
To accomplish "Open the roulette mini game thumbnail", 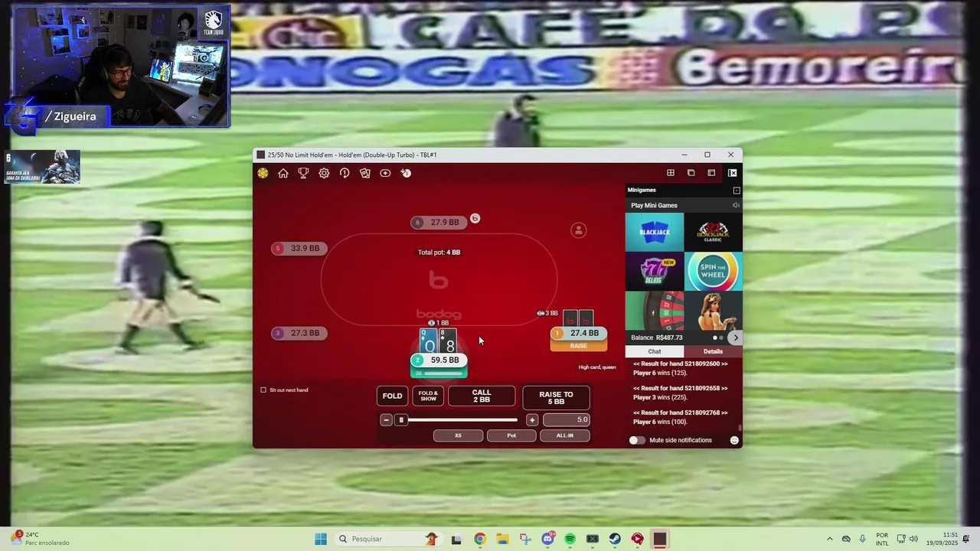I will pos(655,311).
